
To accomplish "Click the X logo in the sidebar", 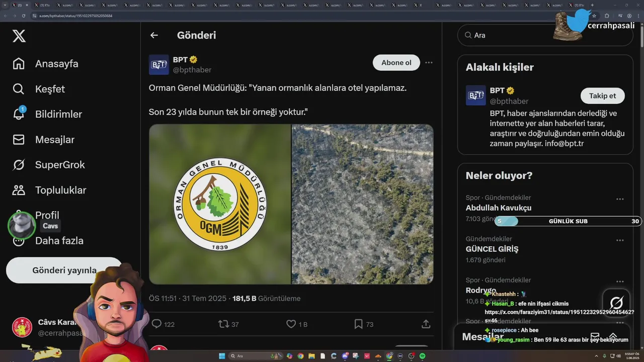I will tap(19, 36).
